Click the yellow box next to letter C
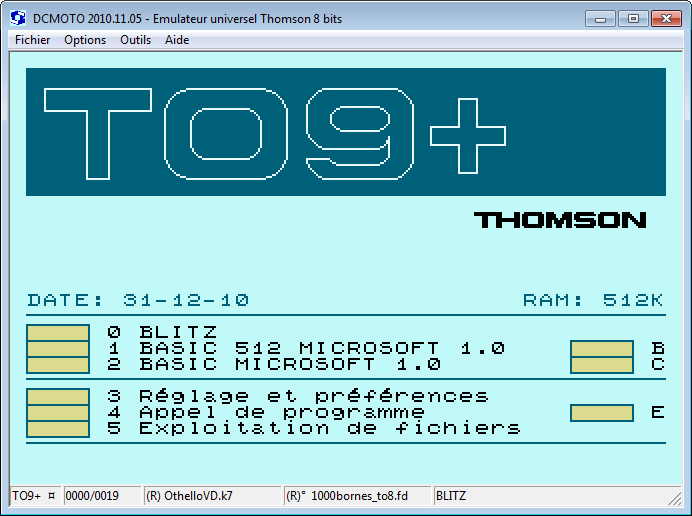 click(602, 365)
